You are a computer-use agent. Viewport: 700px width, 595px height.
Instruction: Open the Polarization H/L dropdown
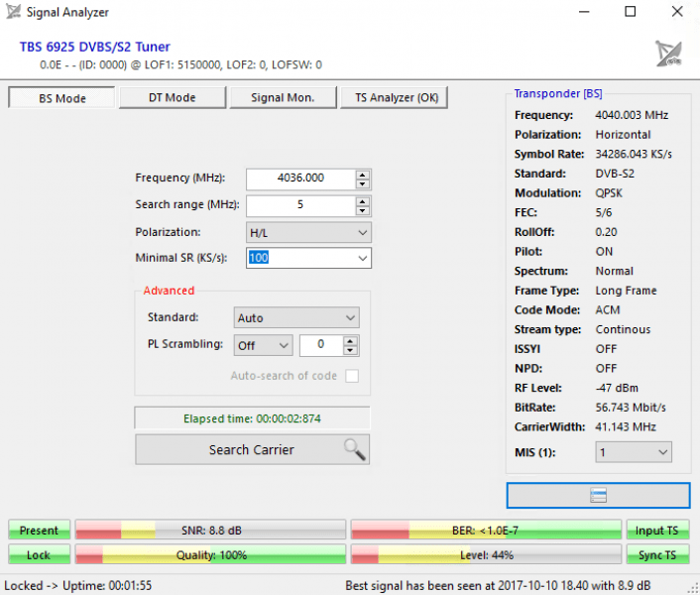coord(308,233)
